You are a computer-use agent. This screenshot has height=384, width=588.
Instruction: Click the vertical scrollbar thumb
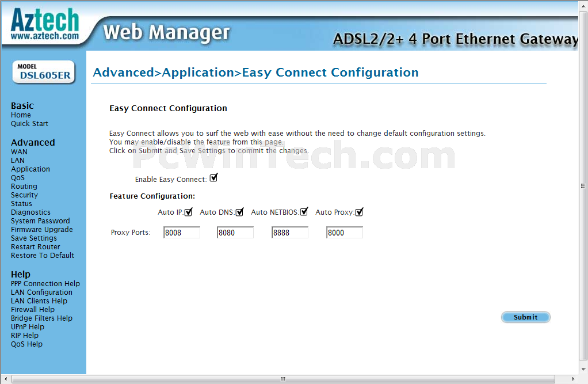point(583,186)
